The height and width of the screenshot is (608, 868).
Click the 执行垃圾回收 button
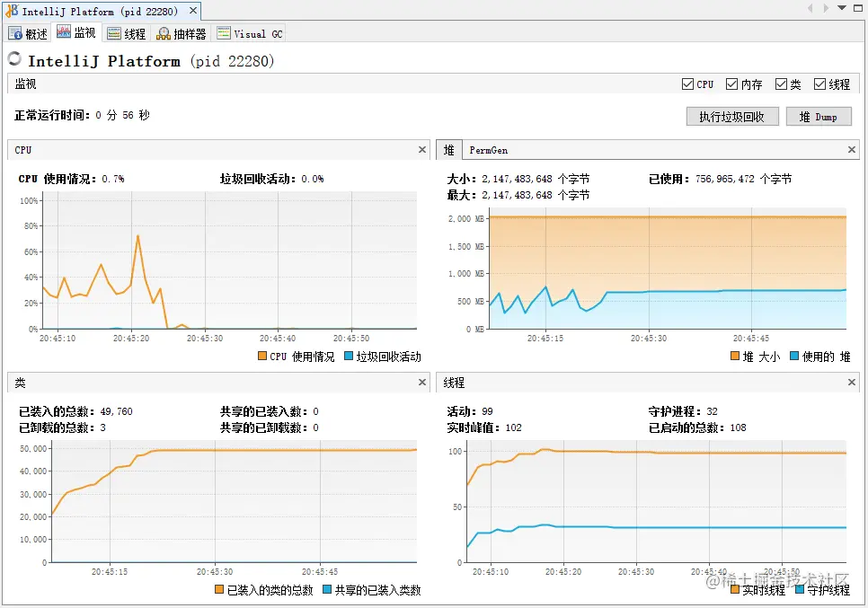pyautogui.click(x=732, y=117)
